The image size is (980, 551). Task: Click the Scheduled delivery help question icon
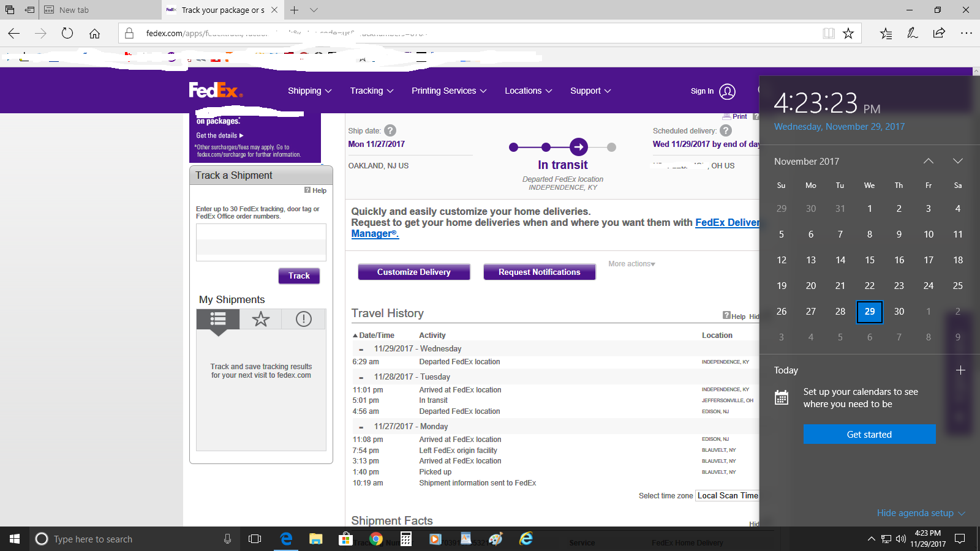pos(726,130)
